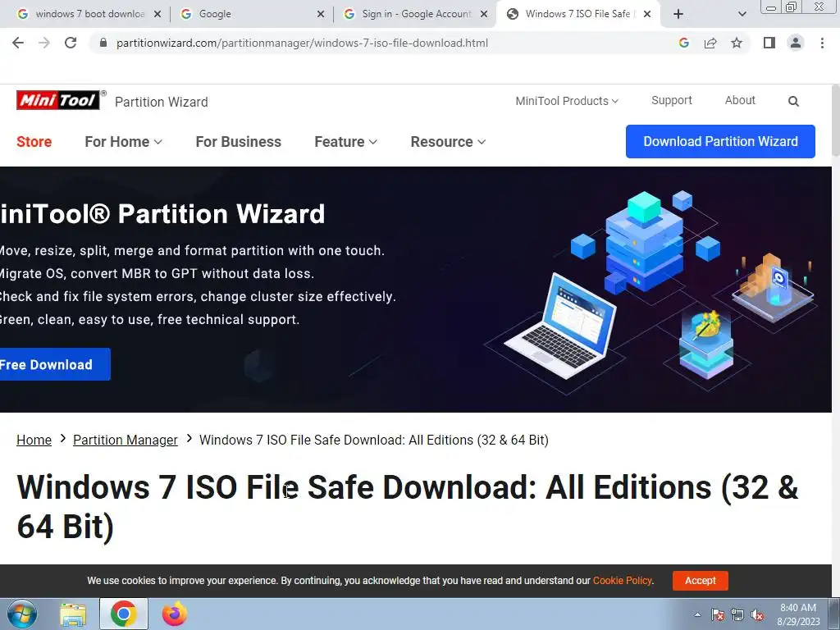The height and width of the screenshot is (630, 840).
Task: Expand the tab search chevron
Action: click(x=742, y=14)
